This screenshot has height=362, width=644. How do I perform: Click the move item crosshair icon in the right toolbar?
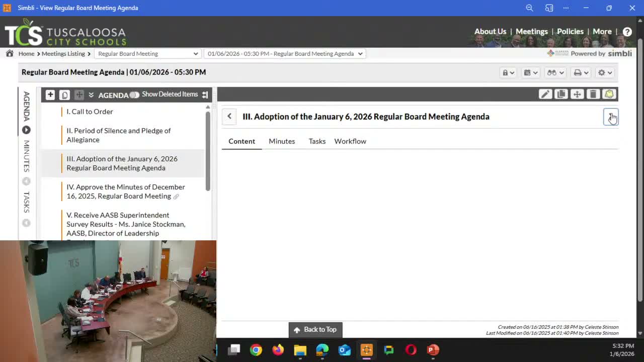[x=577, y=95]
